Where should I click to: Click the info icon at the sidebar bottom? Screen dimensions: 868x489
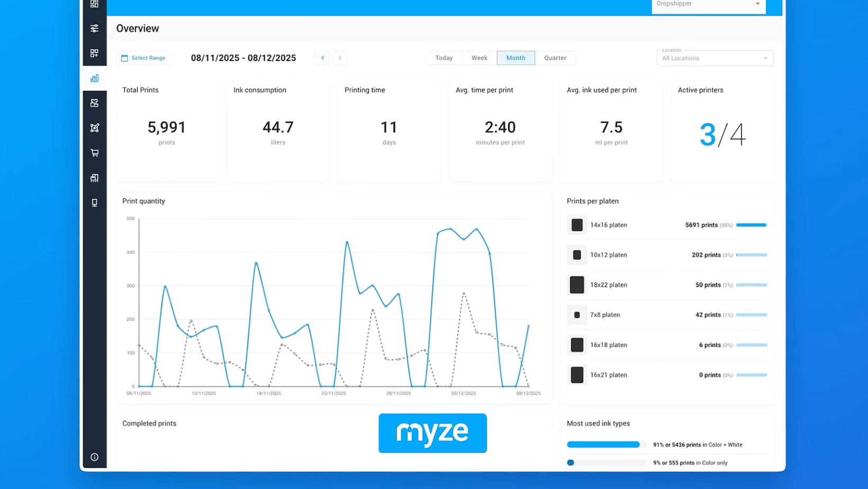pyautogui.click(x=94, y=457)
